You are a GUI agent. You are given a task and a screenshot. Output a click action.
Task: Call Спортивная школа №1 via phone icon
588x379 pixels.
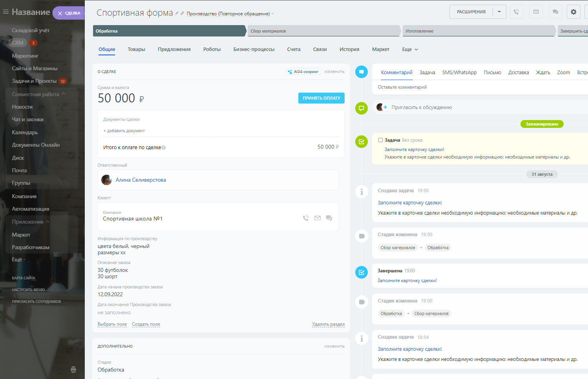coord(306,218)
